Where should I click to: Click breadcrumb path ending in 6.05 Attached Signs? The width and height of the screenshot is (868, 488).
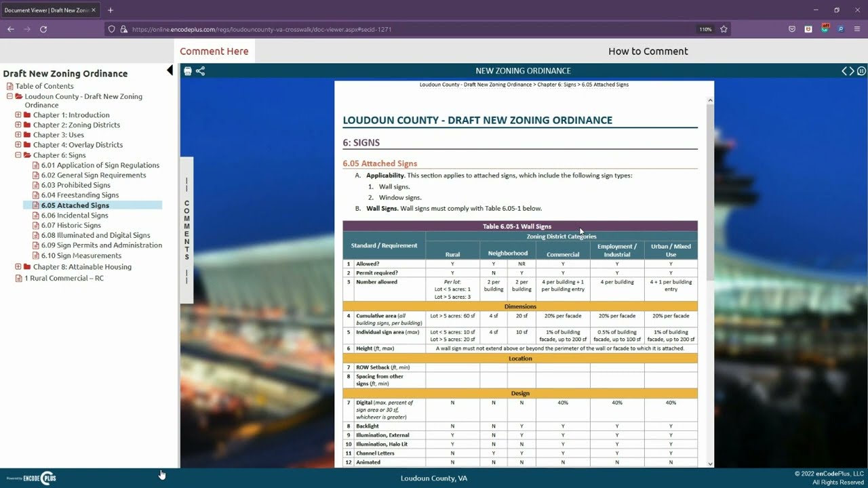[x=524, y=85]
